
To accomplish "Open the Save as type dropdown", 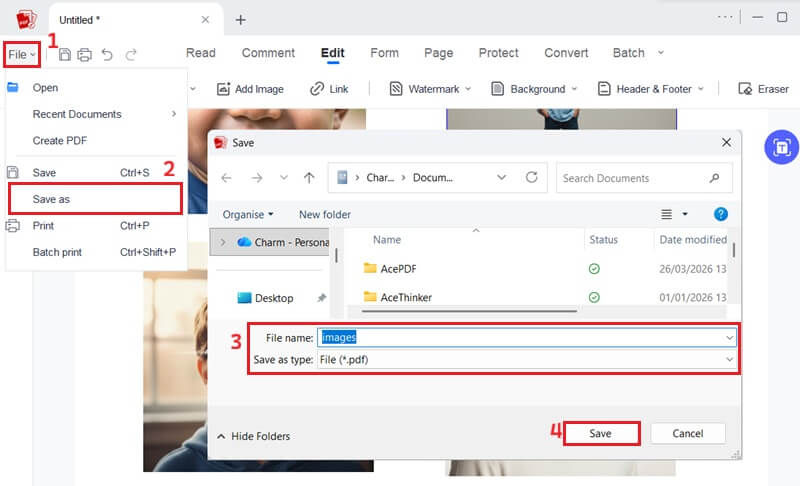I will click(x=730, y=360).
